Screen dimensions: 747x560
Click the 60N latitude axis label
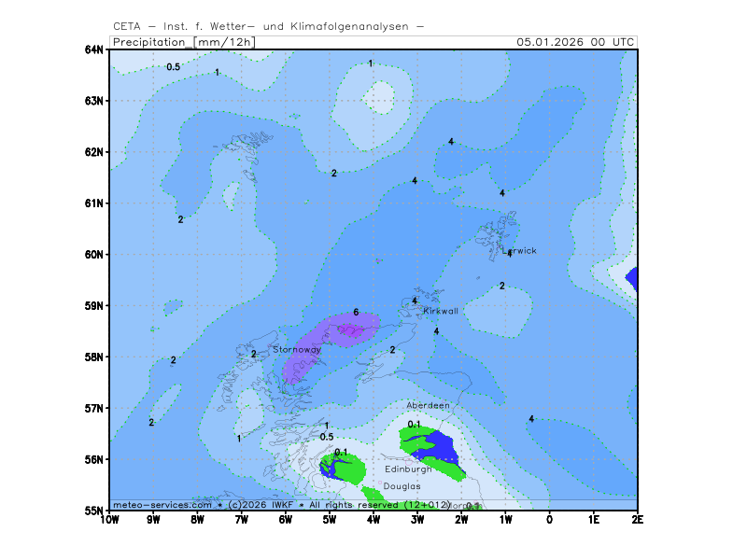[x=93, y=254]
